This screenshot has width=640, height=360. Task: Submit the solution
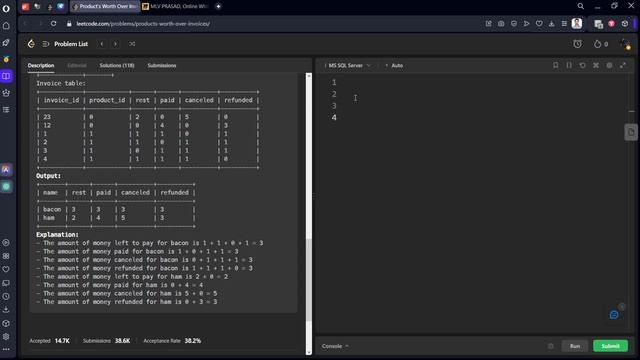pyautogui.click(x=610, y=346)
